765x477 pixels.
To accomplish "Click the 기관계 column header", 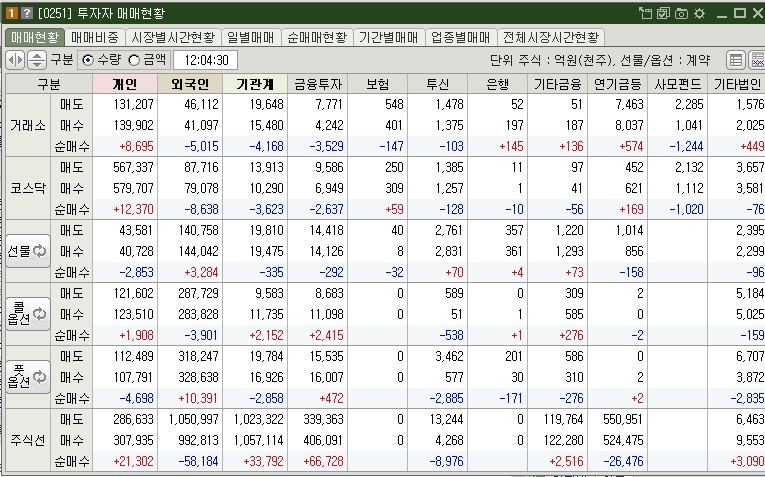I will point(255,84).
